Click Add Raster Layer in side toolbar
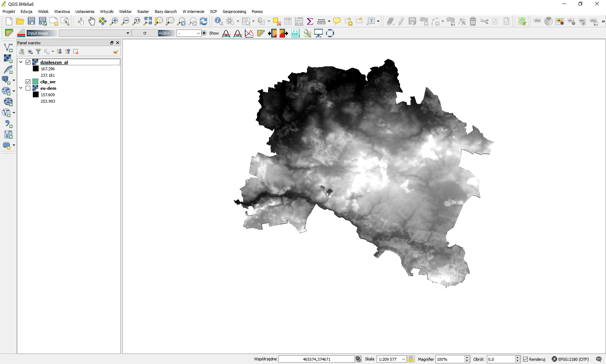The width and height of the screenshot is (606, 364). [8, 58]
